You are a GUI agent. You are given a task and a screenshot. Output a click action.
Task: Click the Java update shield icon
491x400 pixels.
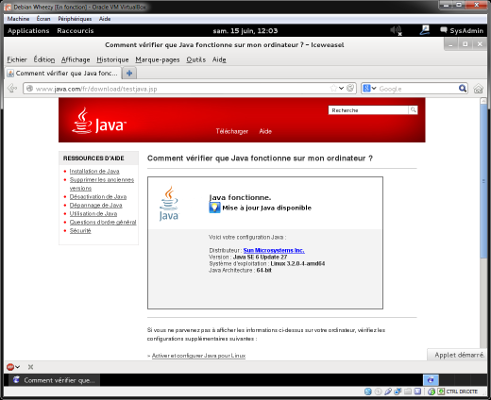pos(214,208)
